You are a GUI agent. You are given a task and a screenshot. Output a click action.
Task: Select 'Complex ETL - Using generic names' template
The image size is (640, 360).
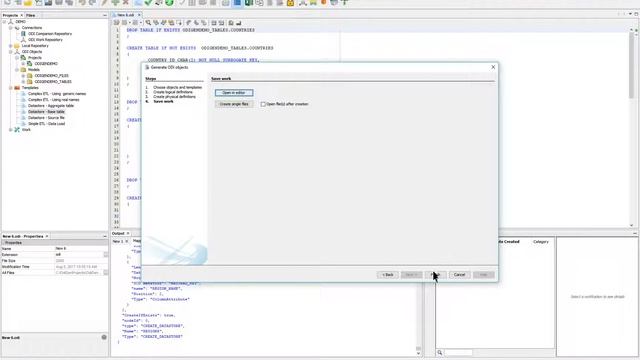(x=57, y=94)
